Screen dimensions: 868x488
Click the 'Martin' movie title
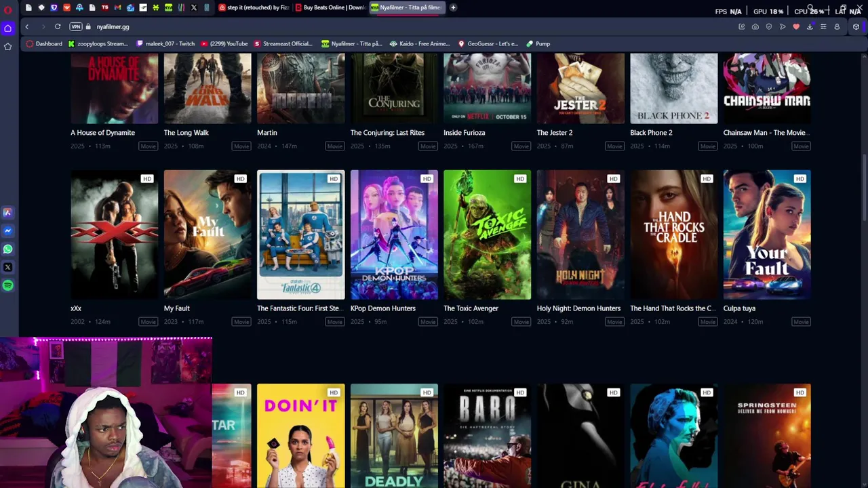click(267, 133)
